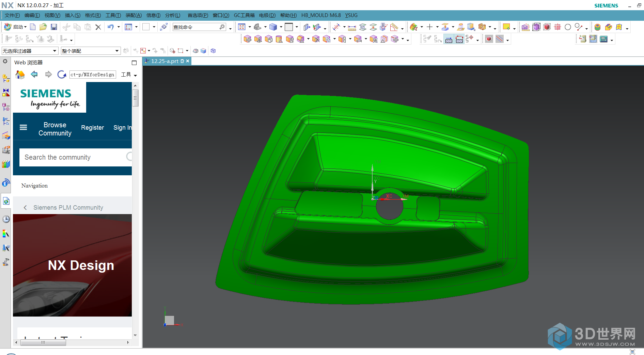
Task: Maximize the Web browser panel square button
Action: (x=134, y=63)
